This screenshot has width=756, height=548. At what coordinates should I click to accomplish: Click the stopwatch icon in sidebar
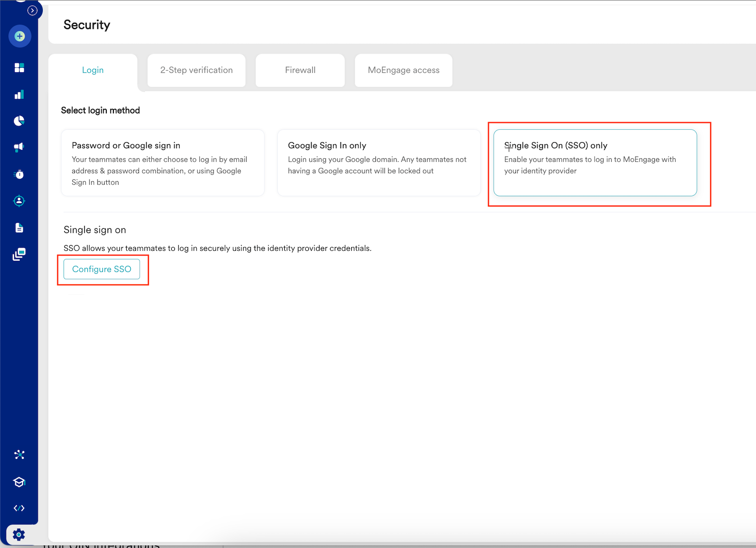coord(19,174)
